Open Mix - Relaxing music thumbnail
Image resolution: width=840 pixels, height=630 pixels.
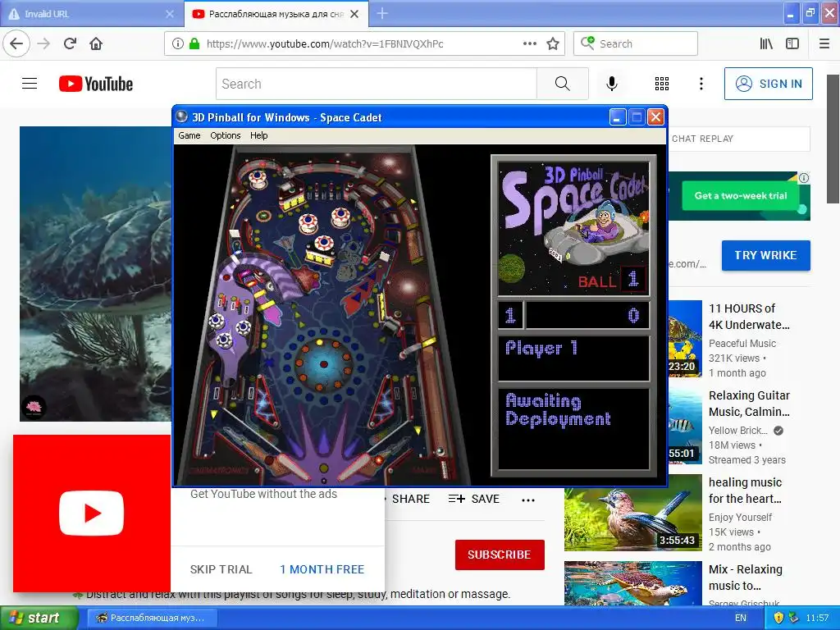633,583
